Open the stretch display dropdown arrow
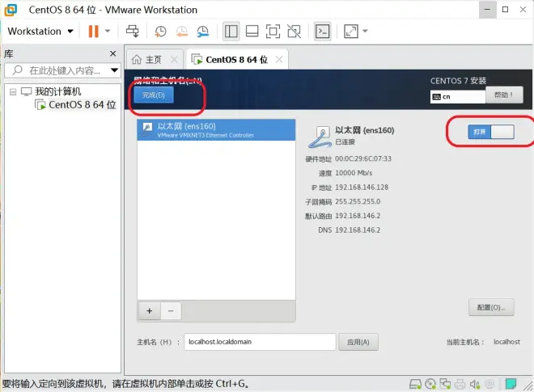Screen dimensions: 534x392 365,32
